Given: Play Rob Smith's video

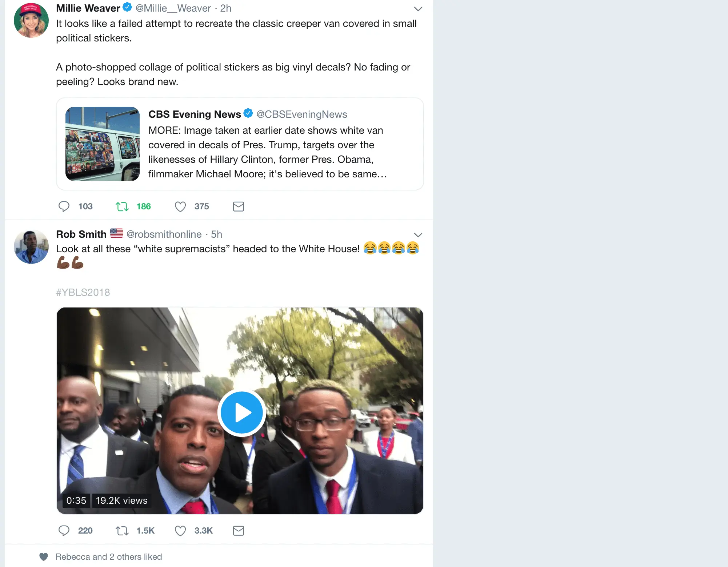Looking at the screenshot, I should coord(241,413).
